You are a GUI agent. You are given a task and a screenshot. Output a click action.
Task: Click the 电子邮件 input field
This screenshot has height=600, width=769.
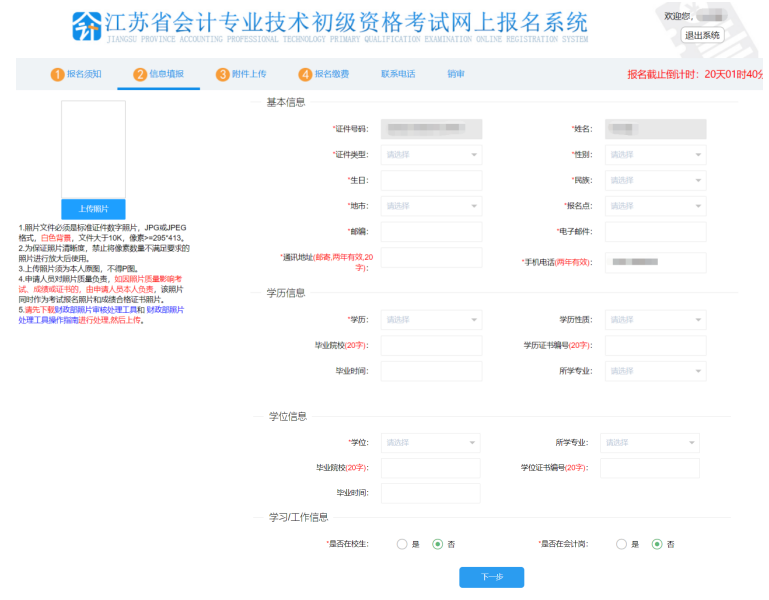[x=655, y=232]
